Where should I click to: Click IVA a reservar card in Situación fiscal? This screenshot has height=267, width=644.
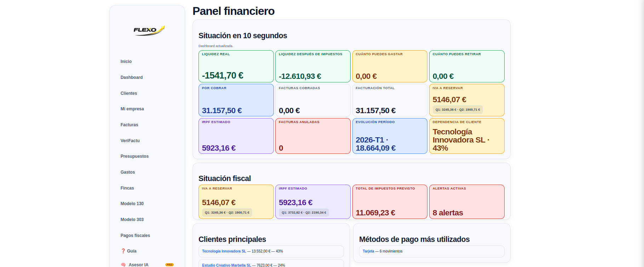(236, 202)
